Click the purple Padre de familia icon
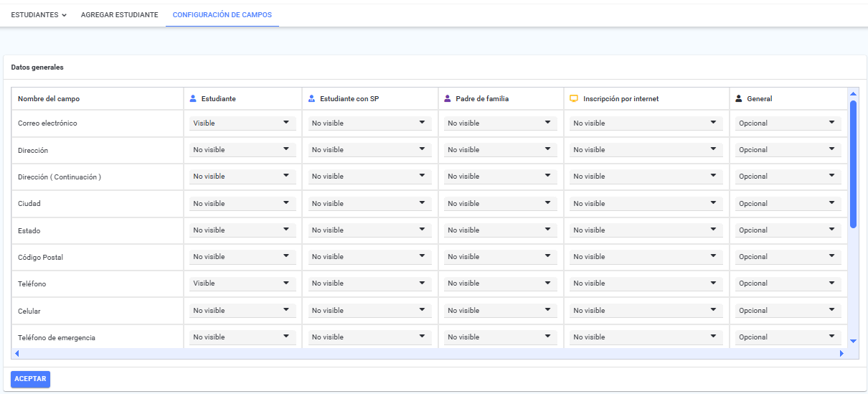The width and height of the screenshot is (868, 394). pyautogui.click(x=447, y=99)
